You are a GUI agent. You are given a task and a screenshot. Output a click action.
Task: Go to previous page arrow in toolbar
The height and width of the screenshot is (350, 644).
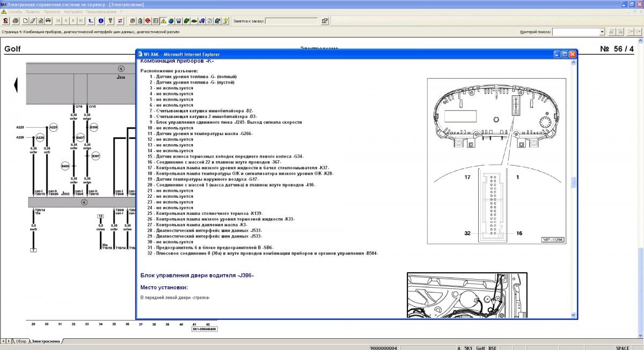pyautogui.click(x=65, y=21)
